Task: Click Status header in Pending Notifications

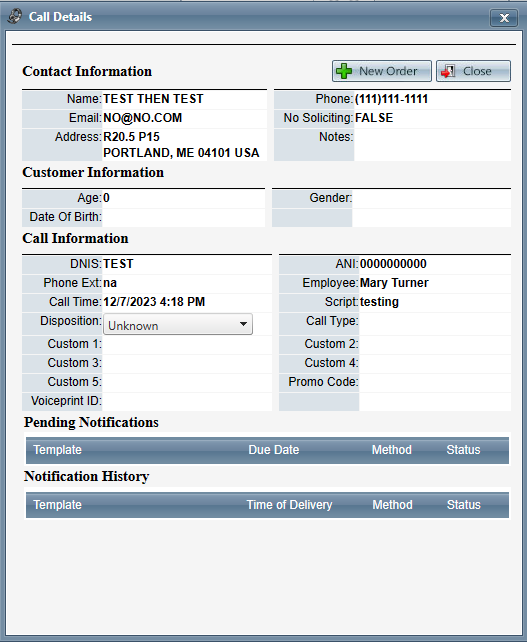Action: pyautogui.click(x=463, y=450)
